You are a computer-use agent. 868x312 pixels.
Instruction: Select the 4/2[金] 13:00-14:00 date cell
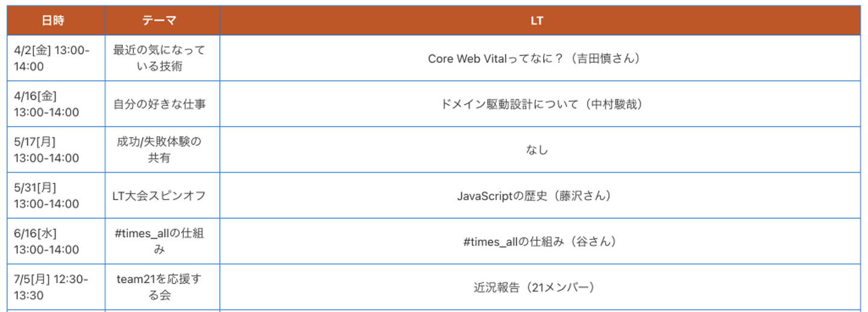coord(52,58)
